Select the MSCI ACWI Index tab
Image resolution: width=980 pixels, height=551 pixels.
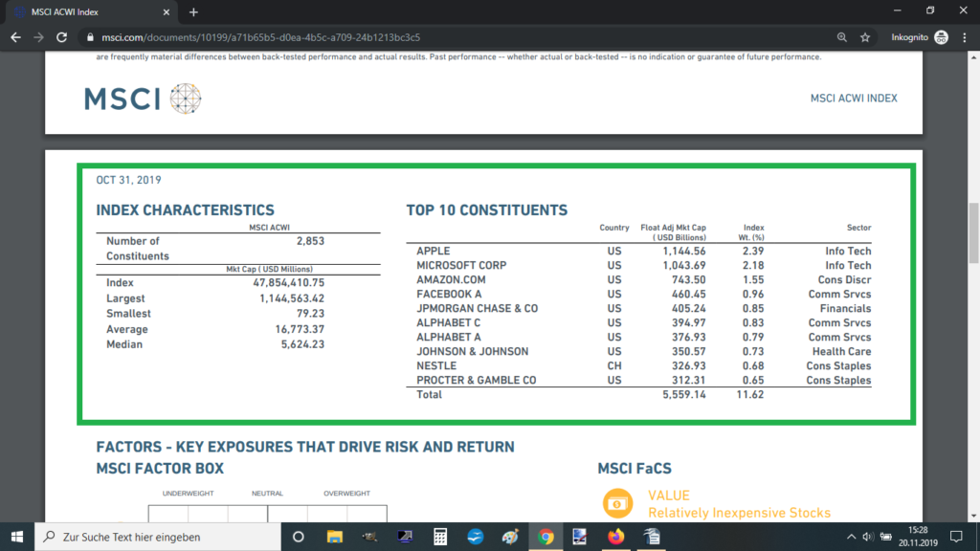(x=91, y=11)
